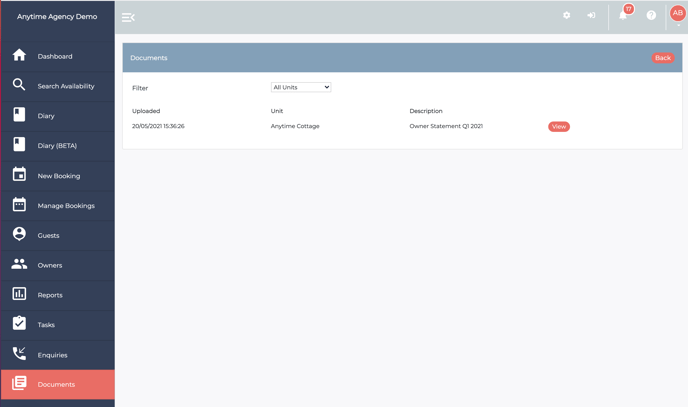Open Diary (BETA) menu item
This screenshot has height=407, width=688.
pyautogui.click(x=57, y=146)
